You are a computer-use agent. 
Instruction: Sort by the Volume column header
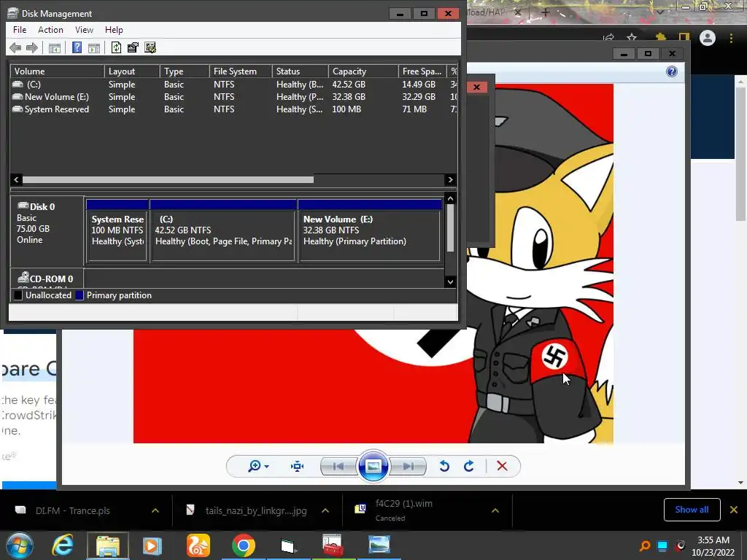(x=57, y=71)
